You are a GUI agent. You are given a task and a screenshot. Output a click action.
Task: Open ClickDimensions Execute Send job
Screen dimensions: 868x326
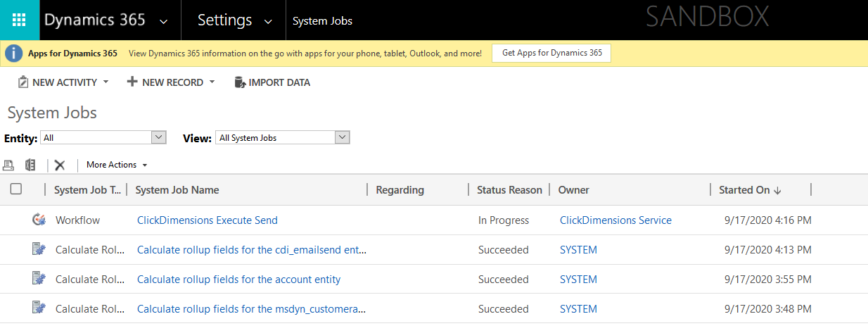coord(208,220)
